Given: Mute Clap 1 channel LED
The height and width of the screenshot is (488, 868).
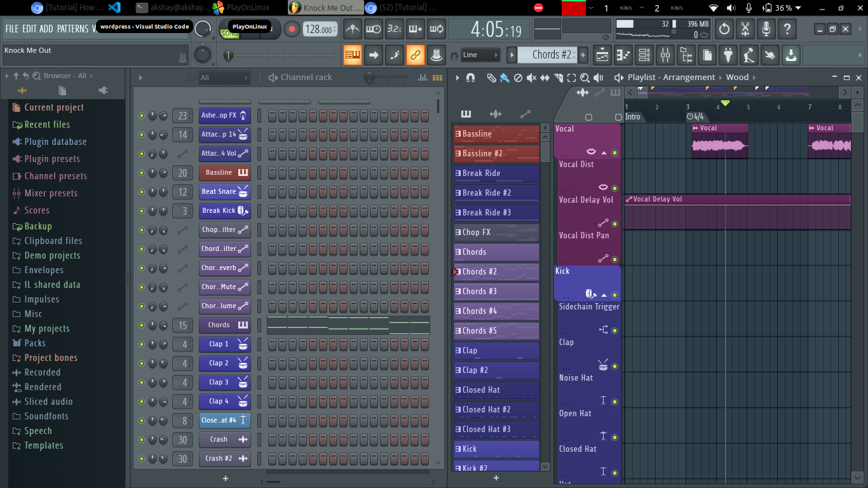Looking at the screenshot, I should coord(142,344).
